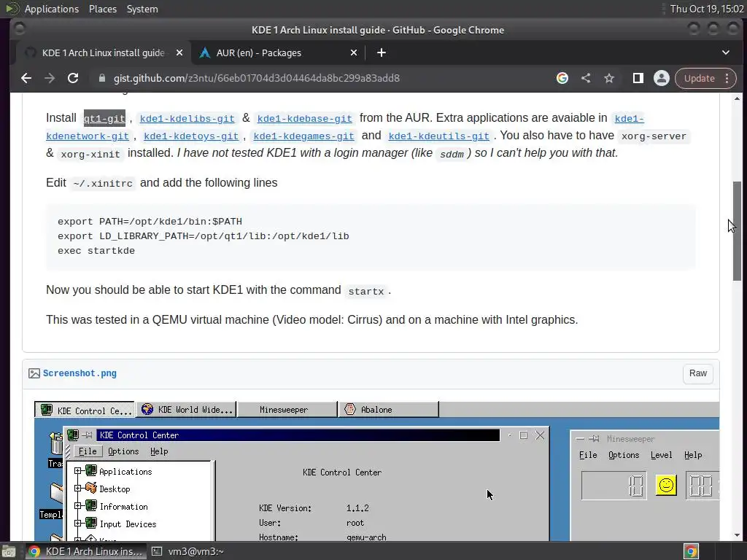
Task: Click the startx inline code
Action: click(366, 291)
